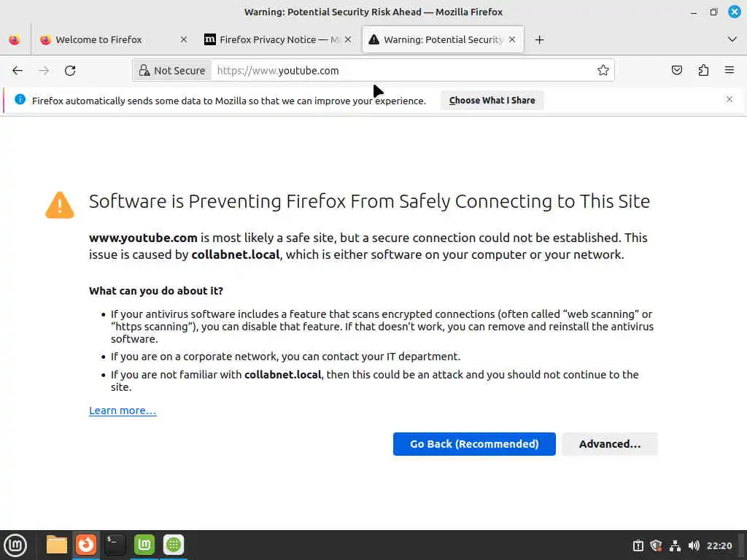Bookmark this page with the star icon

[x=603, y=71]
